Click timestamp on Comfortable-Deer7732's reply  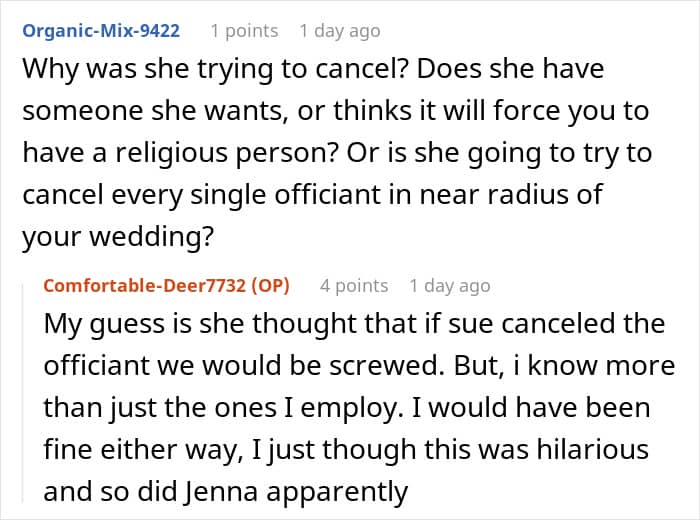point(449,285)
